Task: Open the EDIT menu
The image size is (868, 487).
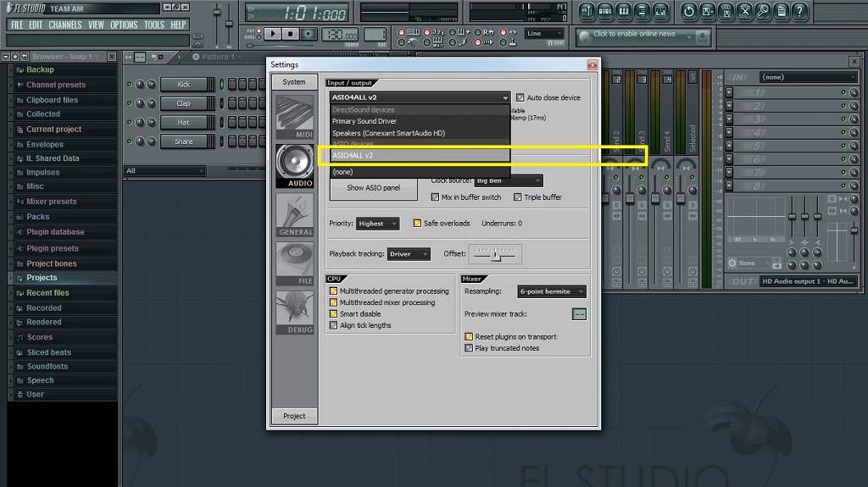Action: point(36,25)
